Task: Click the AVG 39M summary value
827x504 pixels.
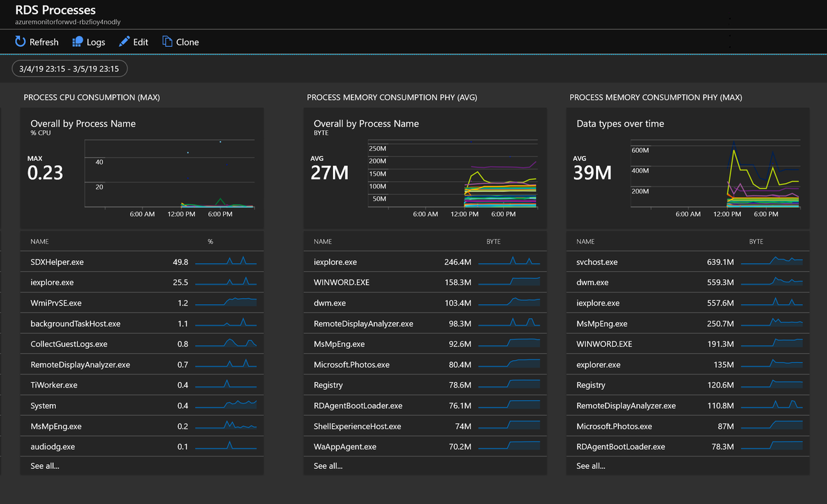Action: click(593, 172)
